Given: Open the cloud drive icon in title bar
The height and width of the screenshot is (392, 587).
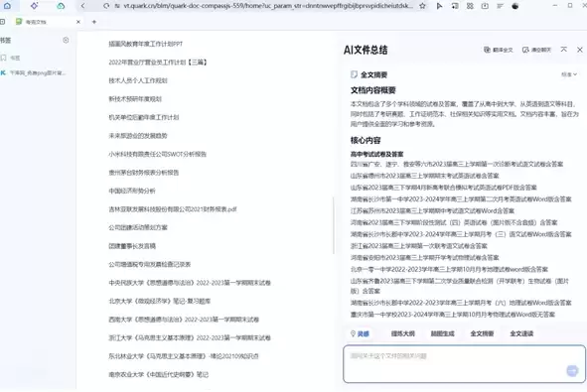Looking at the screenshot, I should coord(61,6).
